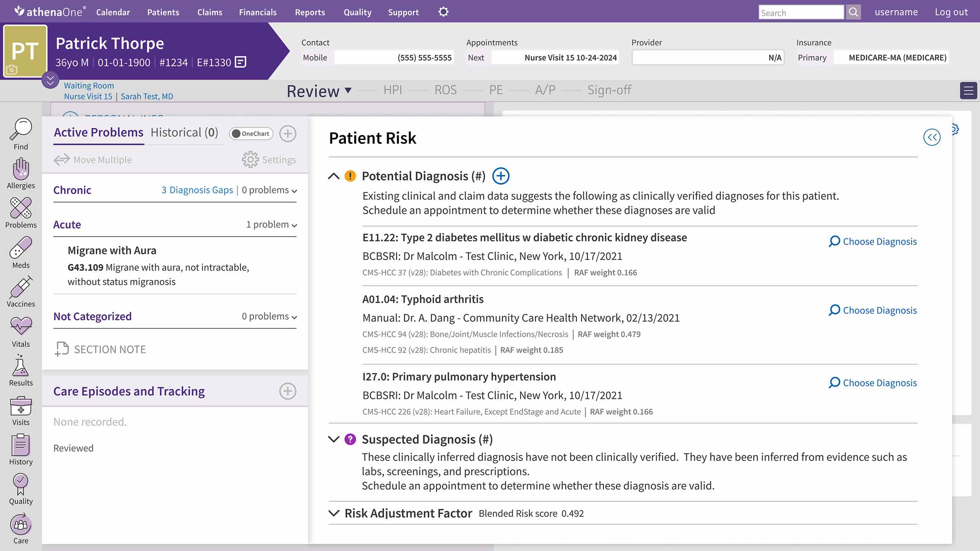Toggle the OneChart switch

point(251,134)
